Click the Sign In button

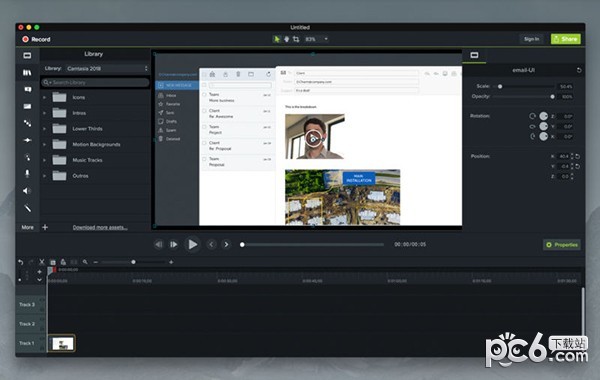pos(532,39)
